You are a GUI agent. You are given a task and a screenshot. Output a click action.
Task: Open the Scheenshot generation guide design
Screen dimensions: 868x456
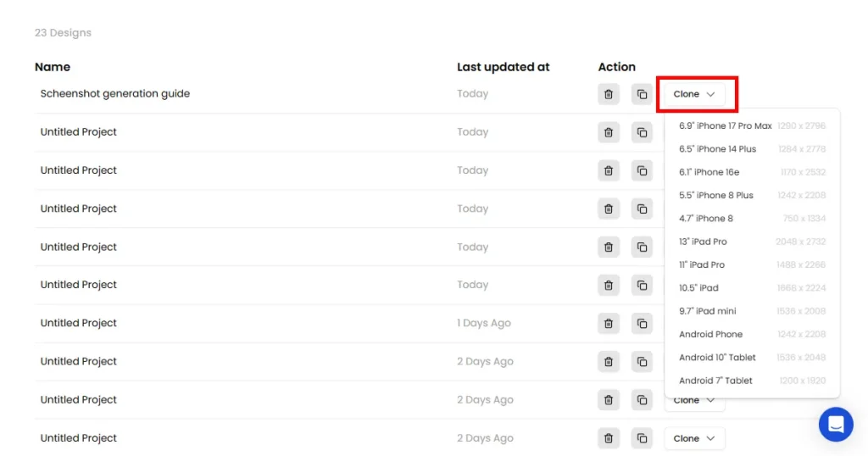115,93
